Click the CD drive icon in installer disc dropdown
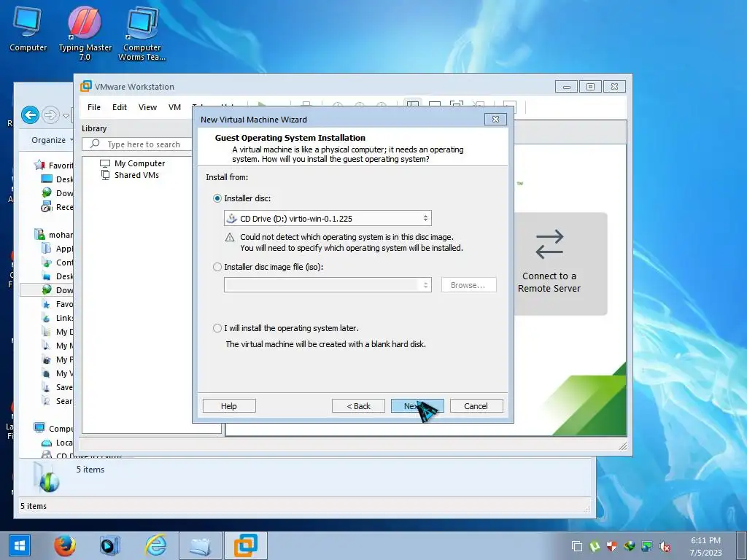This screenshot has width=747, height=560. 231,219
